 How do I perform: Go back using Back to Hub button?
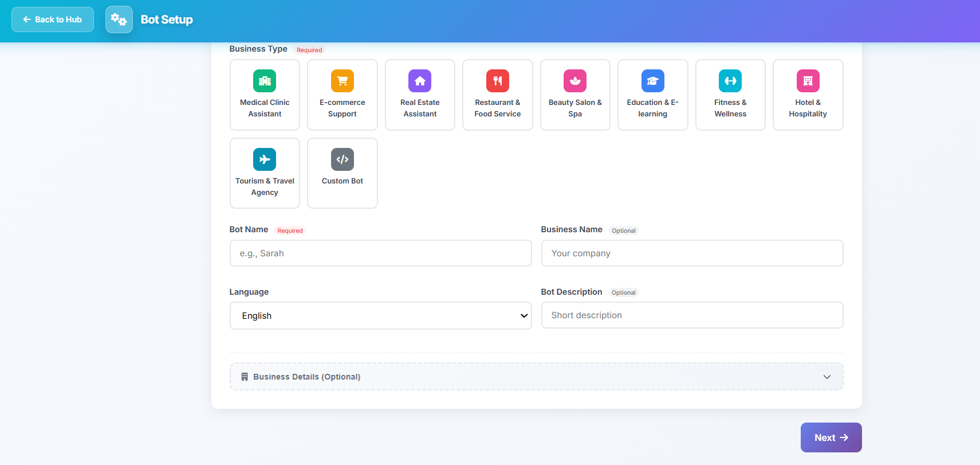(53, 19)
